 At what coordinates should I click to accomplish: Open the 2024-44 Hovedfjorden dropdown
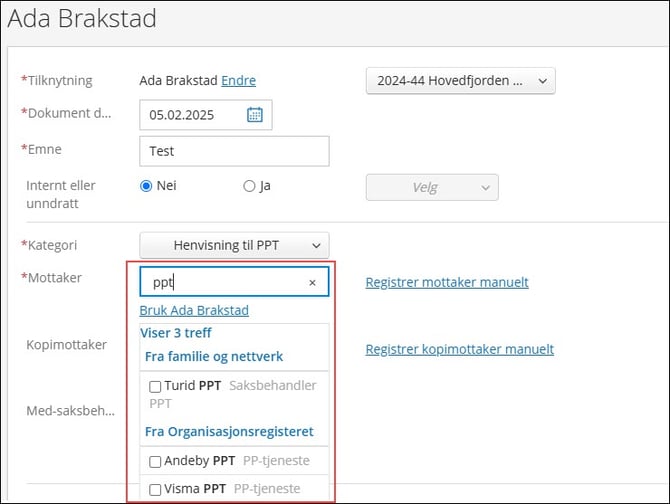coord(460,81)
